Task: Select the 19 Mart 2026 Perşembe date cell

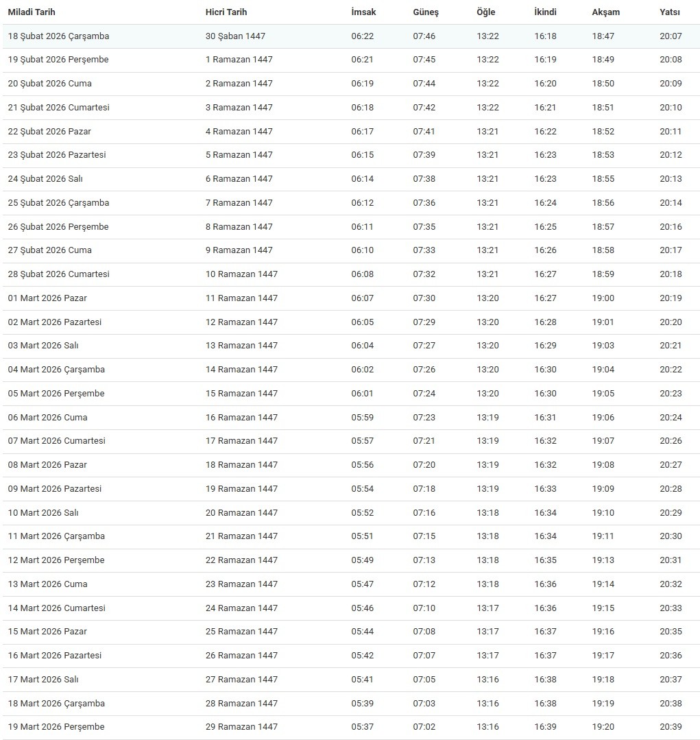Action: pos(56,727)
